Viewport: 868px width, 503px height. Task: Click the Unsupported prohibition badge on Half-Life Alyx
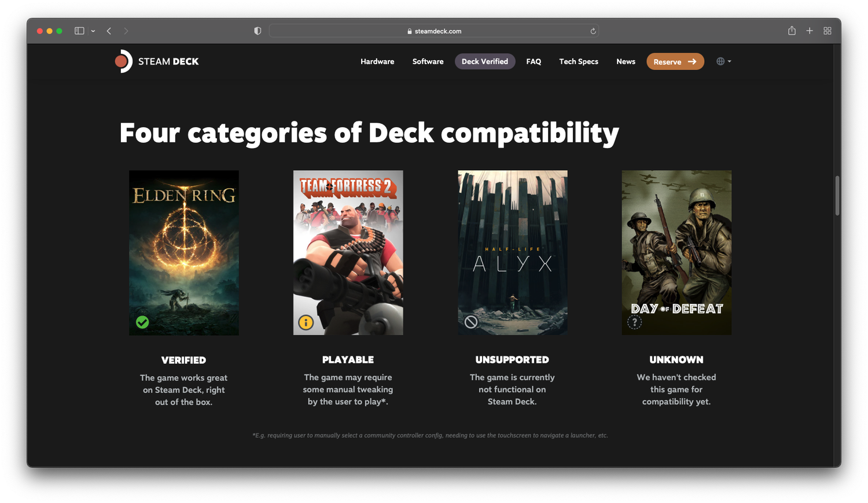[470, 321]
